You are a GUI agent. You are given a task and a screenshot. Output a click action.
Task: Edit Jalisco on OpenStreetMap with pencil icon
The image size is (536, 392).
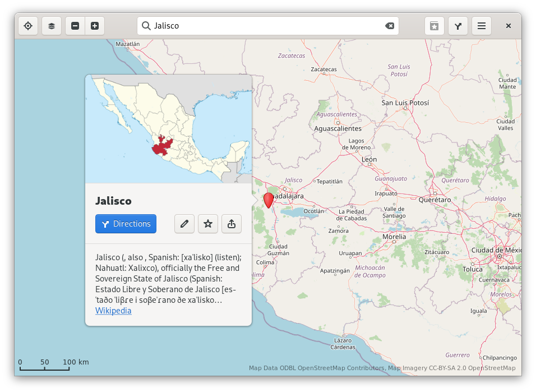click(x=184, y=224)
